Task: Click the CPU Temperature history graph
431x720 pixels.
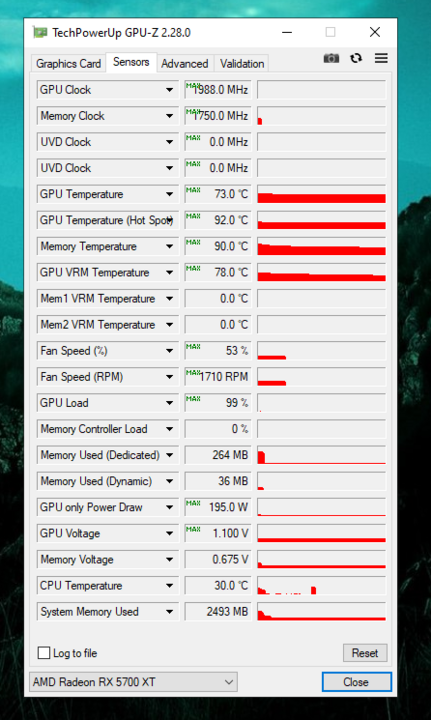Action: [321, 586]
